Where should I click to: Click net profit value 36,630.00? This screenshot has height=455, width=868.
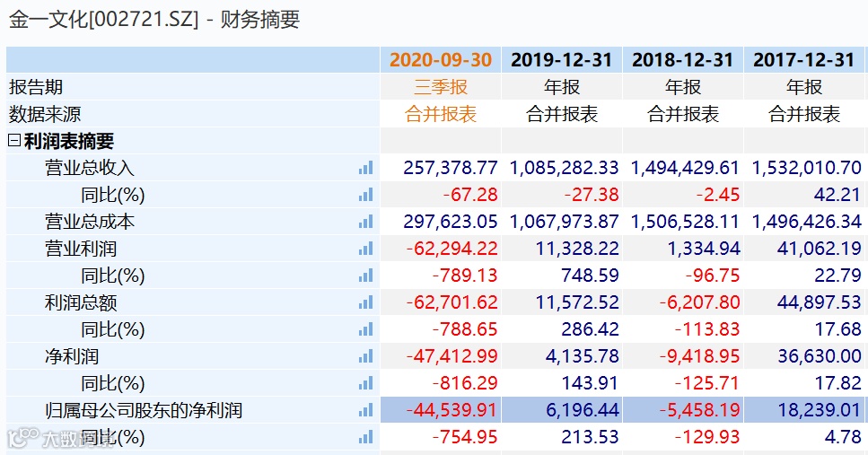tap(820, 356)
